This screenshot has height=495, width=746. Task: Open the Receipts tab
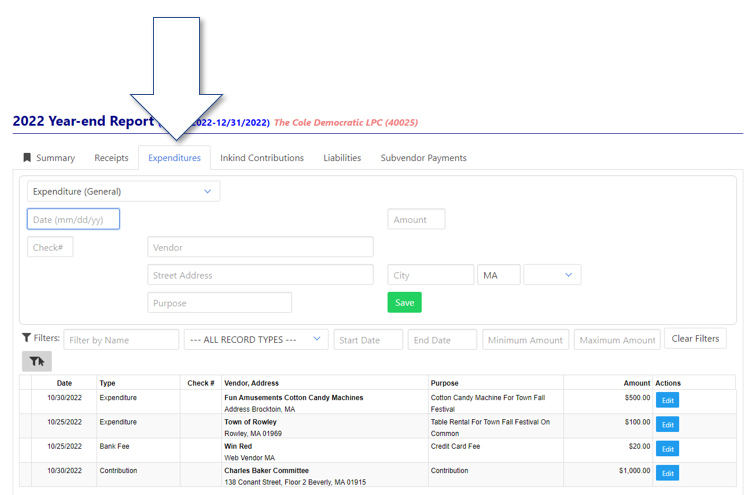point(111,158)
